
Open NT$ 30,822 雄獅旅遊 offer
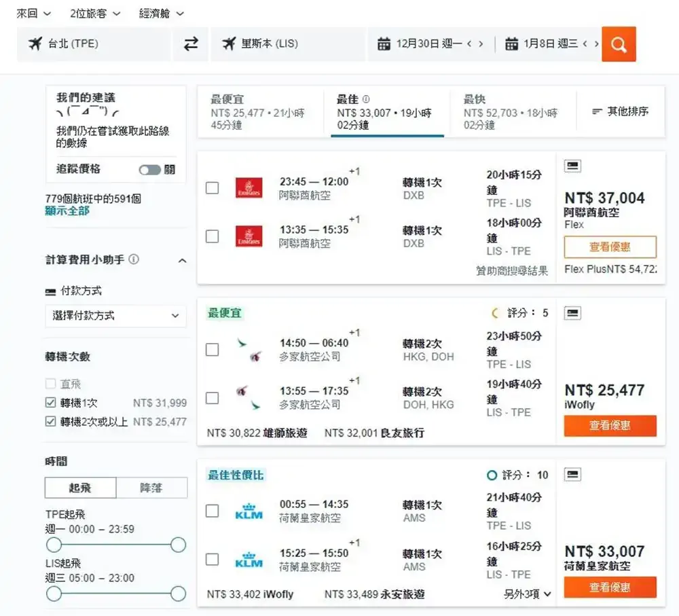[x=257, y=433]
